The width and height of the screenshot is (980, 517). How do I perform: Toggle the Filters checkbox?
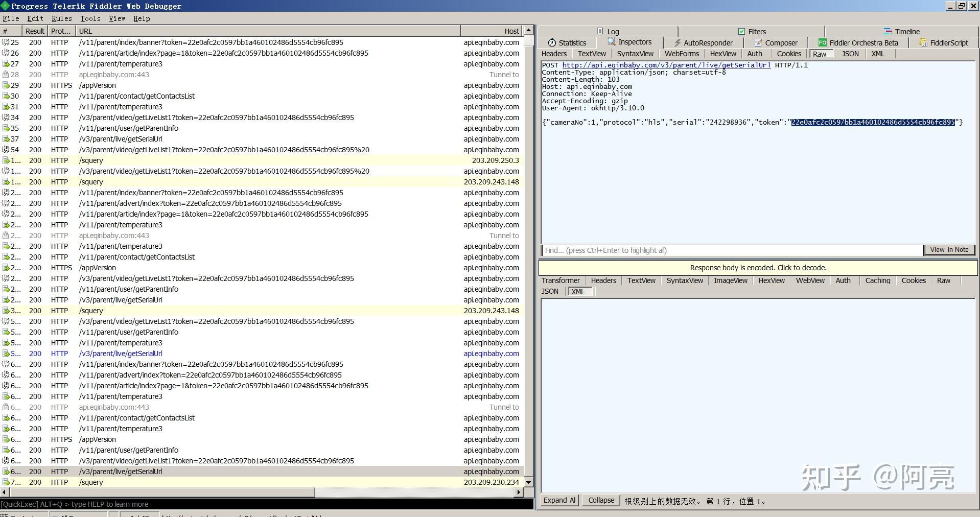(x=741, y=31)
